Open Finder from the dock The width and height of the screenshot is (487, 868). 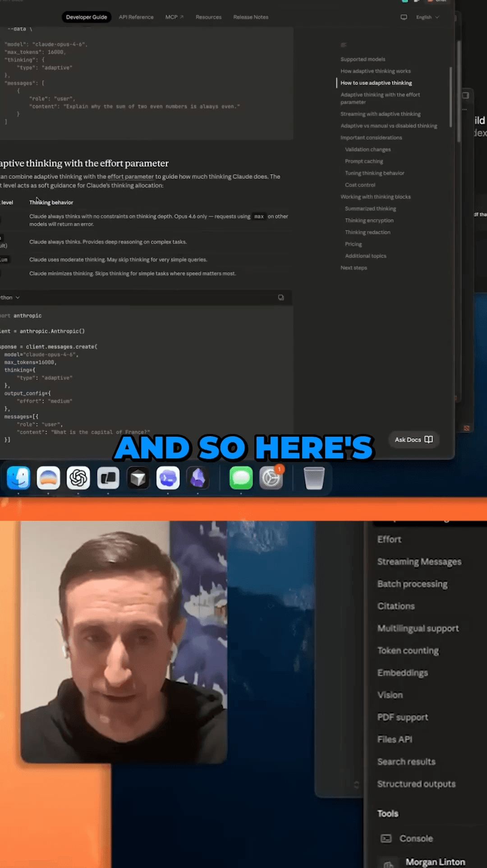(x=18, y=478)
